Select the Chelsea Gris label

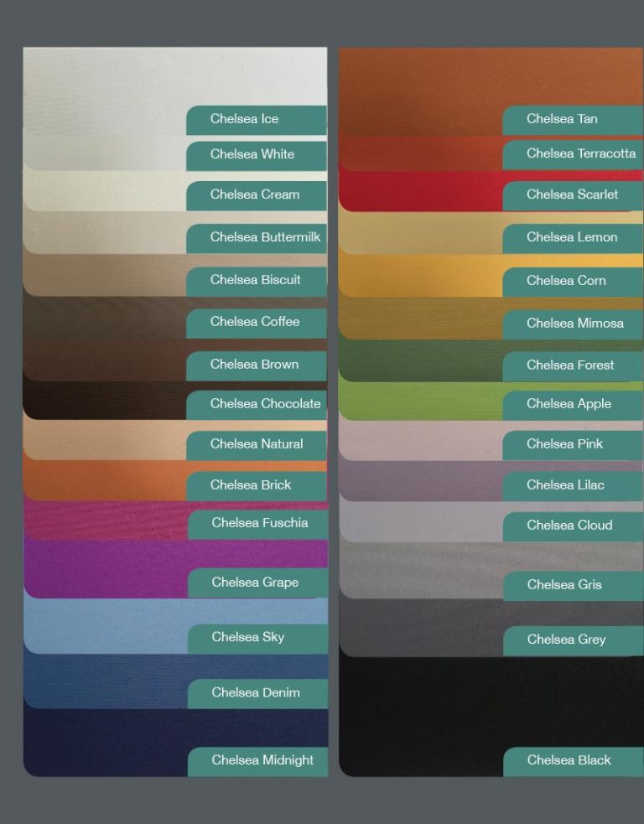coord(573,586)
